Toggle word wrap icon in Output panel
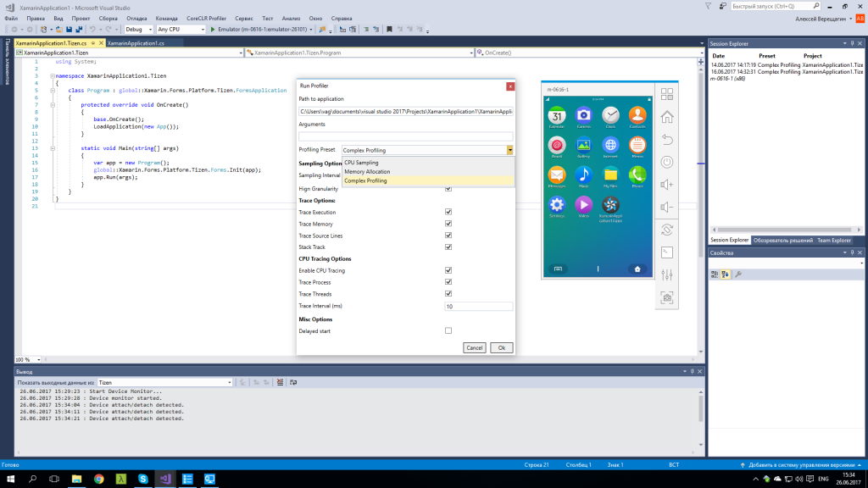The width and height of the screenshot is (868, 488). tap(293, 382)
